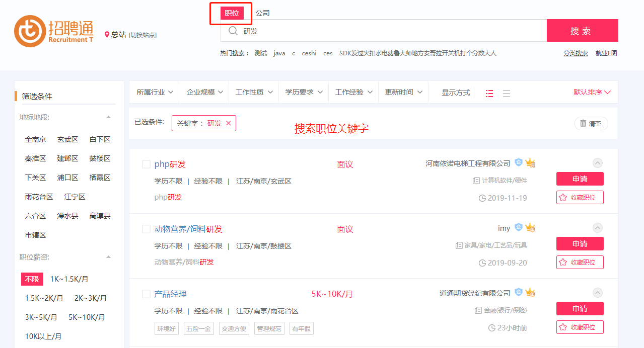Expand the 学历要求 filter dropdown
This screenshot has height=348, width=644.
point(303,93)
